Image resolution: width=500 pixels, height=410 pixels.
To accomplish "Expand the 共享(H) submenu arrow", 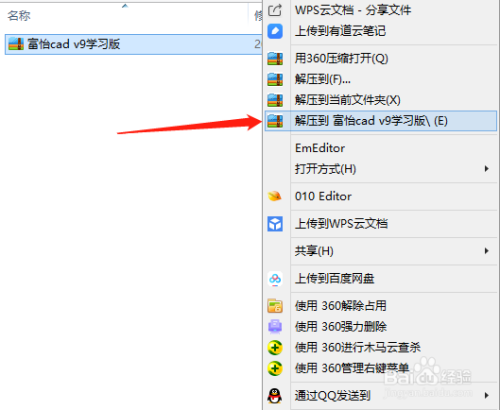I will (487, 251).
